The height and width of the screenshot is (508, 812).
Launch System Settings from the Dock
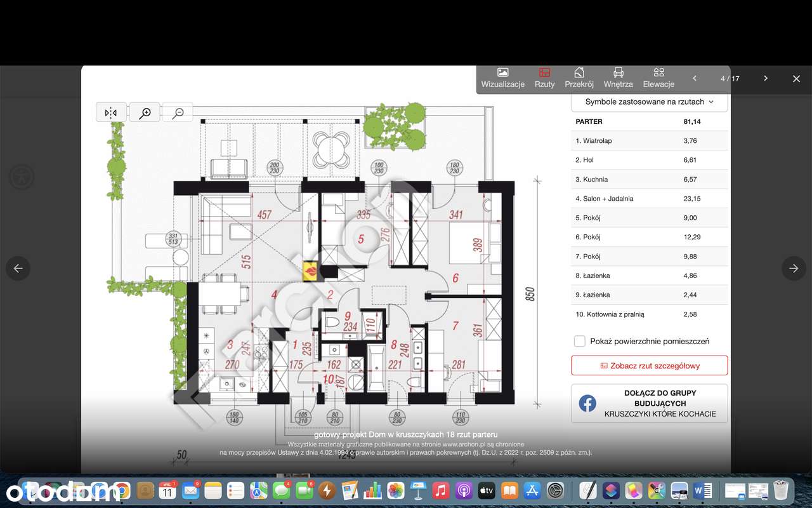(x=556, y=490)
